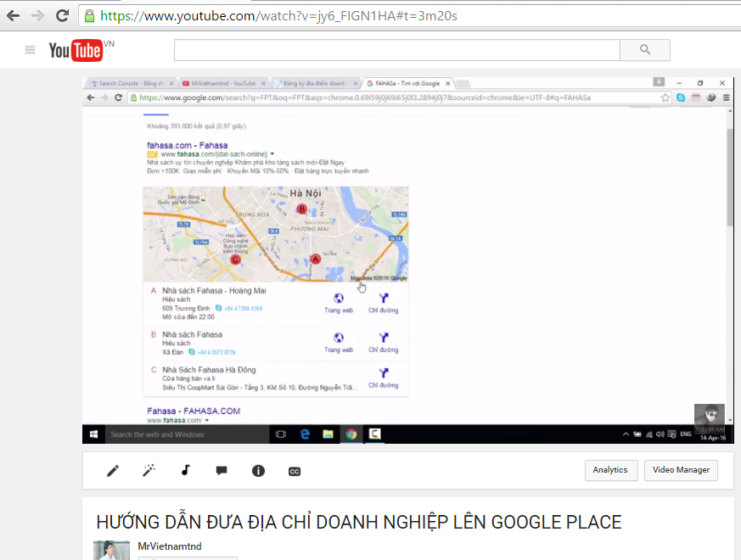741x560 pixels.
Task: Click the green secure padlock icon
Action: coord(89,16)
